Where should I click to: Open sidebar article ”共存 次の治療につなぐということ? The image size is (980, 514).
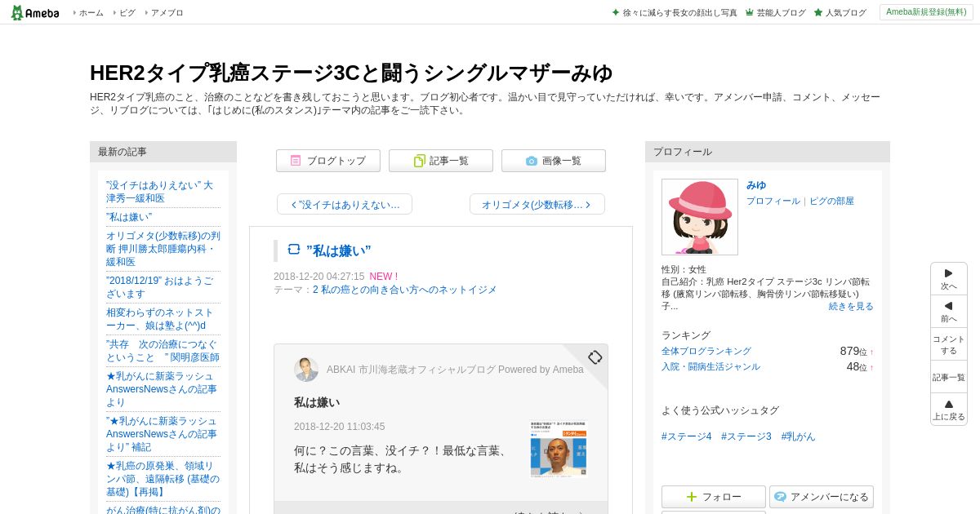coord(163,351)
